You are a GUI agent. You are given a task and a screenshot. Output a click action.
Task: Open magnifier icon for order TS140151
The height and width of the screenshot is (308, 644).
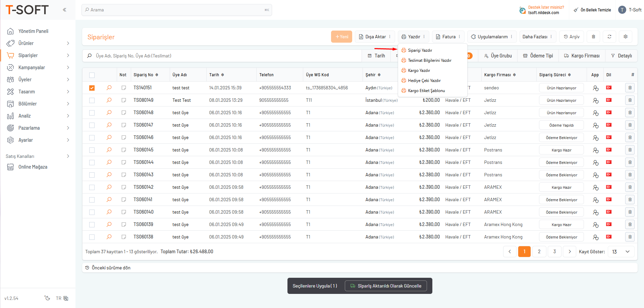[x=109, y=88]
